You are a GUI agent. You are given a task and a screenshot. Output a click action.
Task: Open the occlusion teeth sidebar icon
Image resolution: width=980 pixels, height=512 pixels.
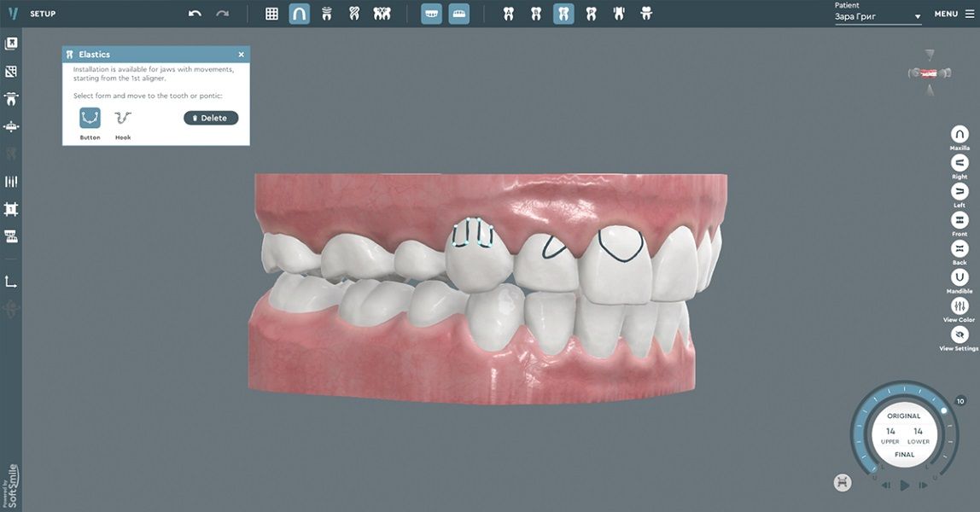coord(10,236)
